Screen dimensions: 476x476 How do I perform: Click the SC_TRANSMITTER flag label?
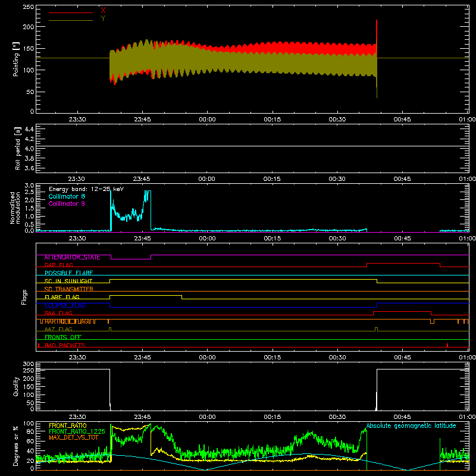(x=68, y=289)
